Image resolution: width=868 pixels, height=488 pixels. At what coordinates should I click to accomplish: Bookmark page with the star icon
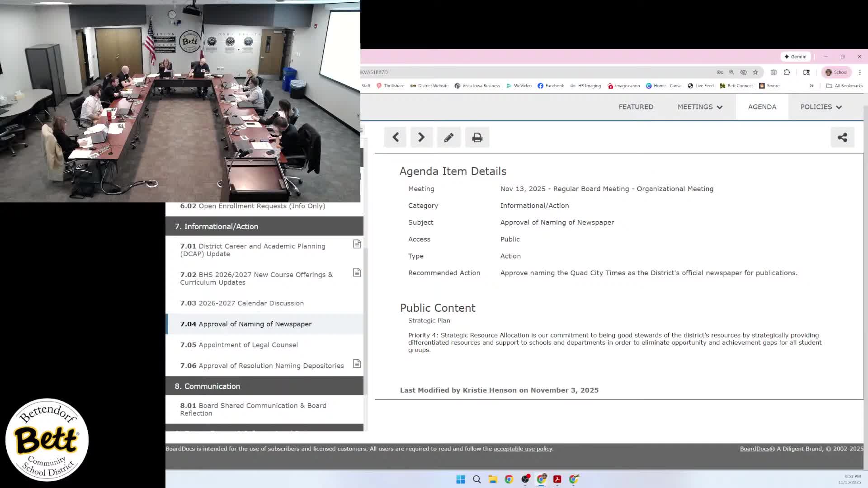pyautogui.click(x=755, y=72)
